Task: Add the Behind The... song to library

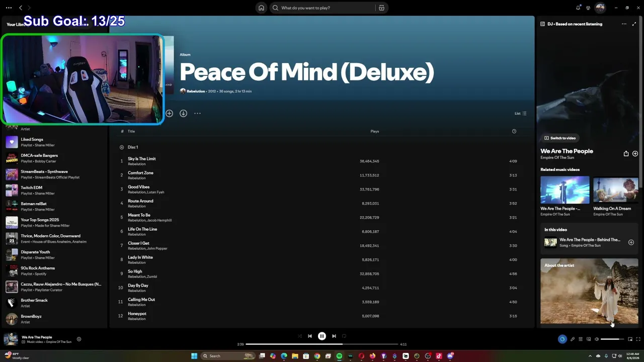Action: 631,242
